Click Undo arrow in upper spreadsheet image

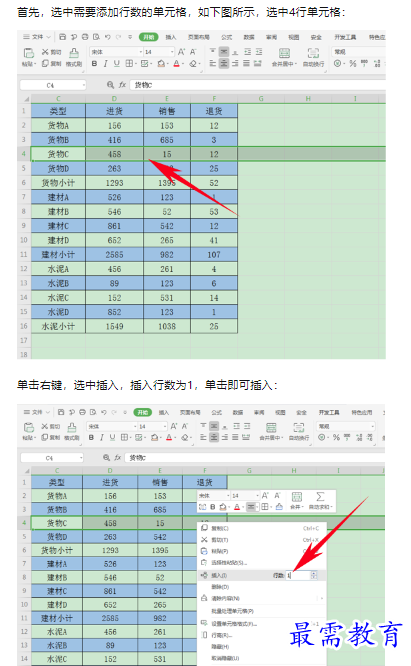pos(107,37)
